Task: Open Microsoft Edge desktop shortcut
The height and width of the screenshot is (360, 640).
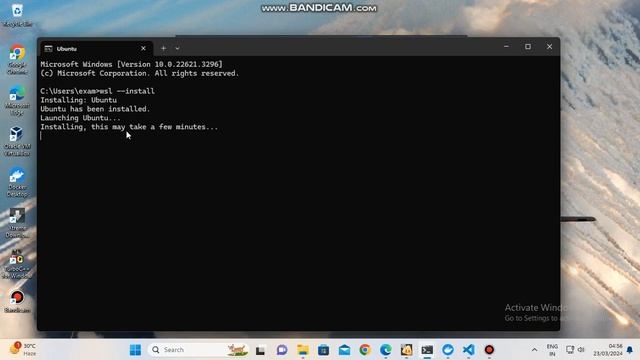Action: click(x=17, y=100)
